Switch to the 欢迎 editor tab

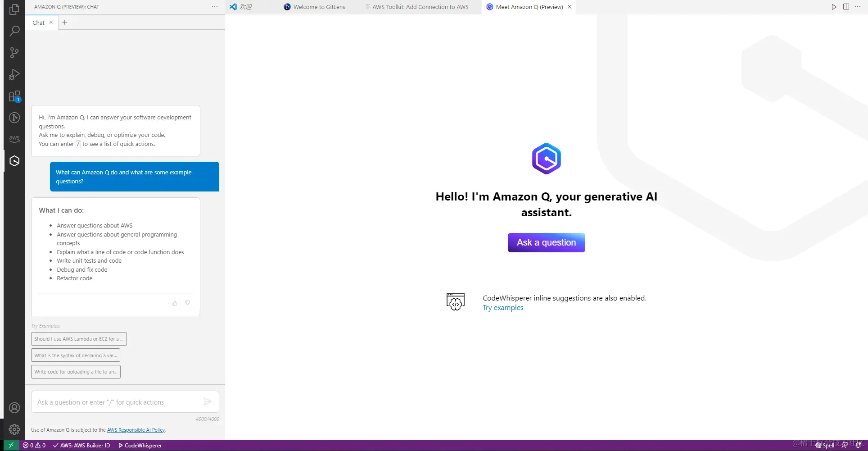pyautogui.click(x=246, y=7)
